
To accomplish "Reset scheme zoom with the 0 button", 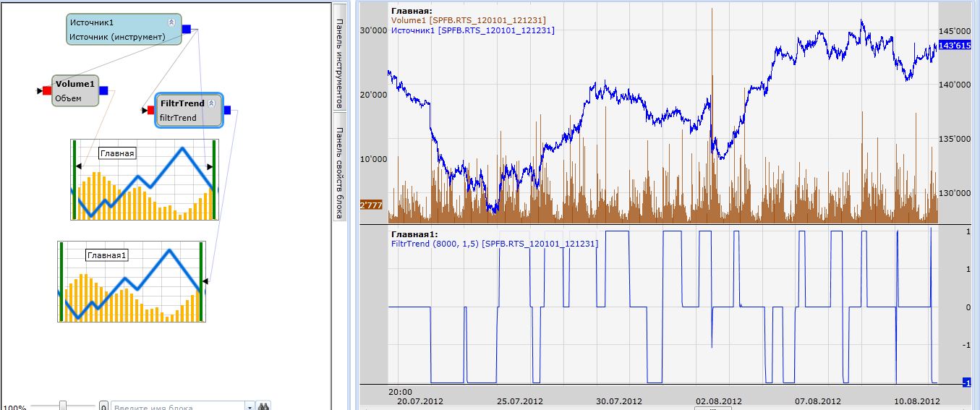I will (103, 406).
